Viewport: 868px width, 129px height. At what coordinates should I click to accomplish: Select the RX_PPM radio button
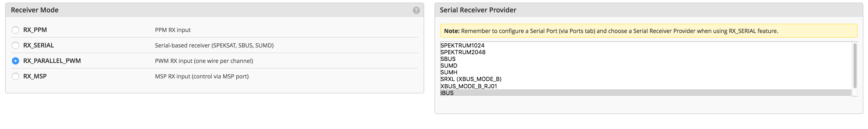(x=16, y=30)
